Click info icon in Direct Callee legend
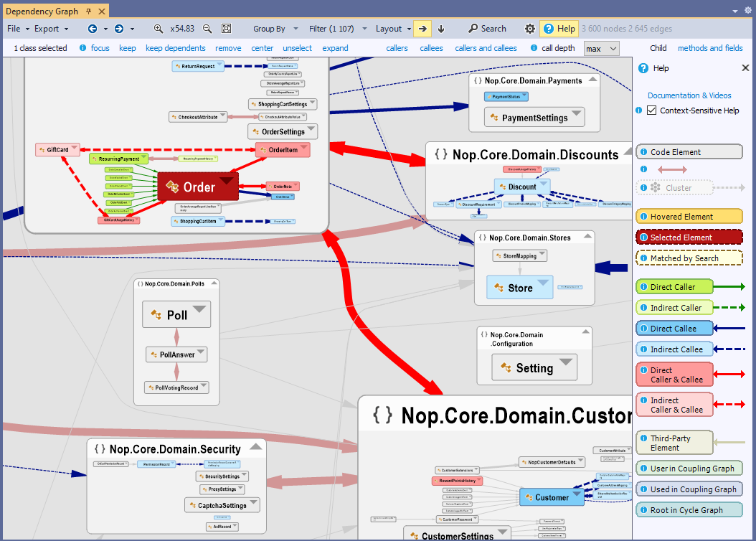Image resolution: width=756 pixels, height=541 pixels. point(643,329)
